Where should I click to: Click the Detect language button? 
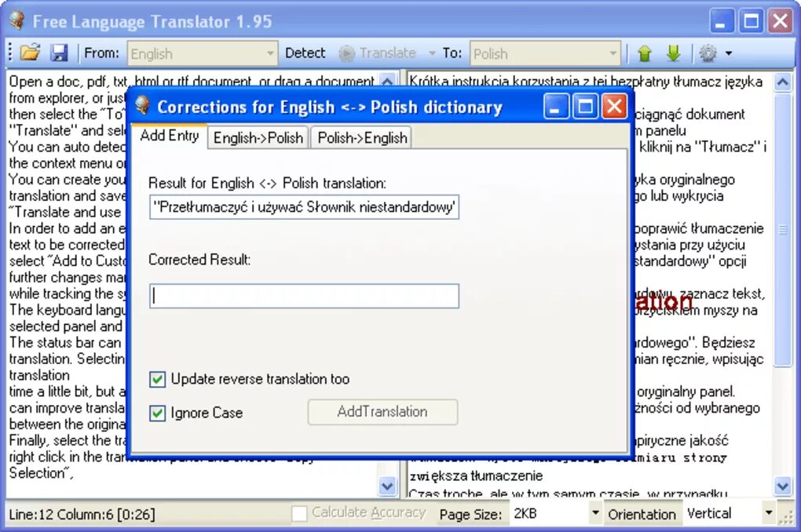pos(305,53)
